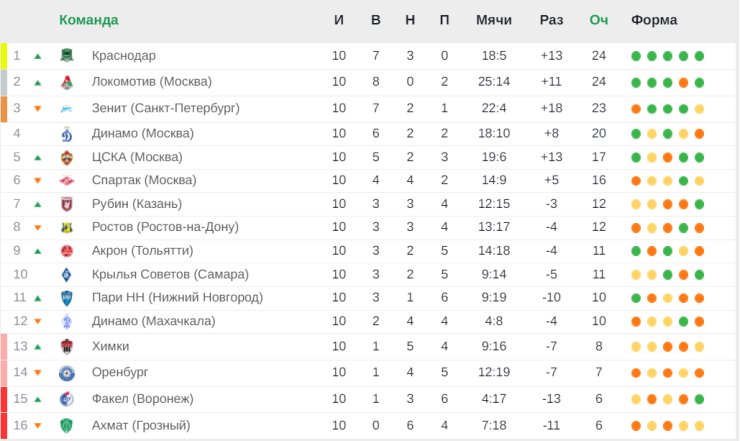Sort standings by Оч points header

coord(598,20)
